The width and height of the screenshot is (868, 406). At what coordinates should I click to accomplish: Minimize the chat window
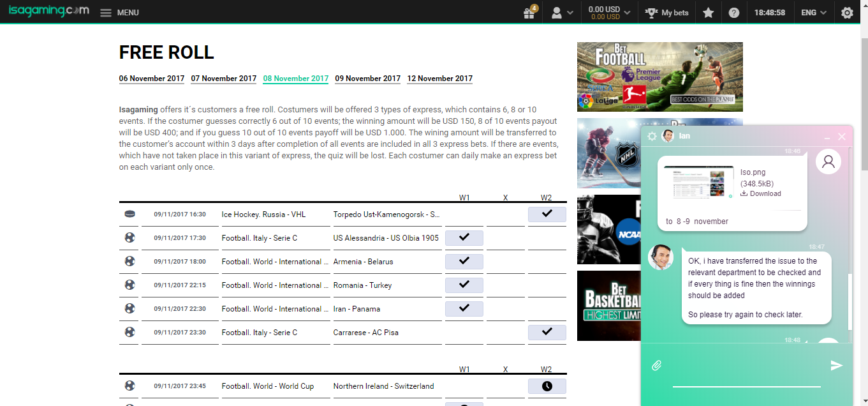pos(827,137)
